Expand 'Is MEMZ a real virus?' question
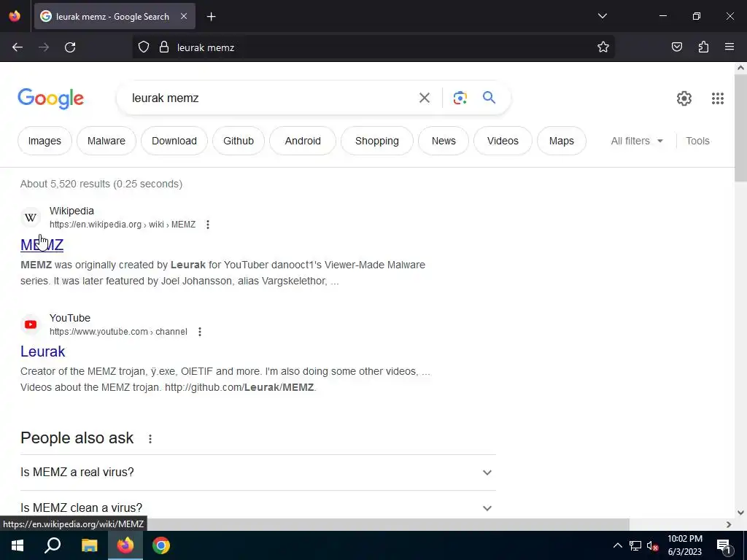The image size is (747, 560). (x=258, y=472)
